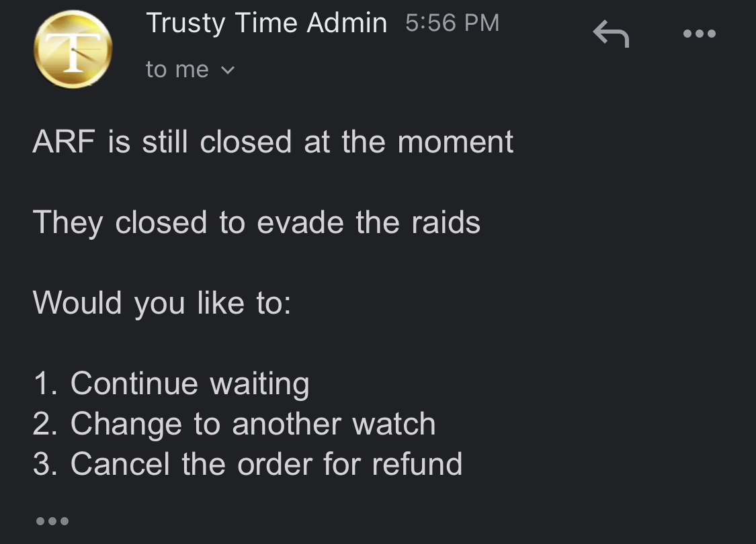Tap the reply arrow icon
Image resolution: width=756 pixels, height=544 pixels.
[x=611, y=34]
